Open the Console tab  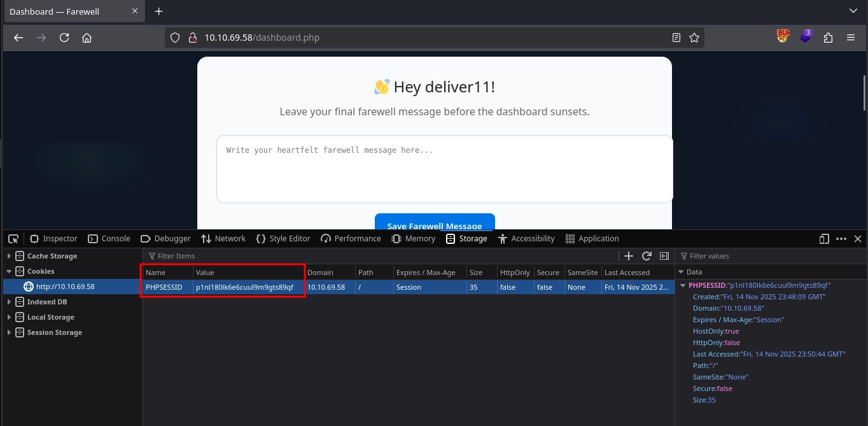tap(109, 239)
